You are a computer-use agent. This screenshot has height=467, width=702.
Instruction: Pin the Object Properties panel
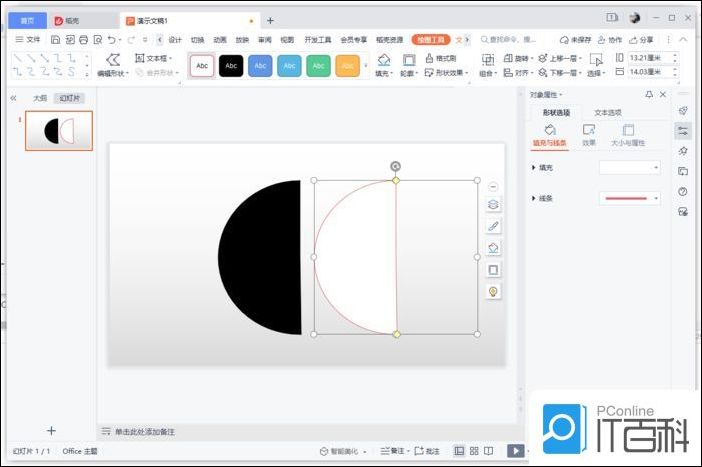click(649, 94)
